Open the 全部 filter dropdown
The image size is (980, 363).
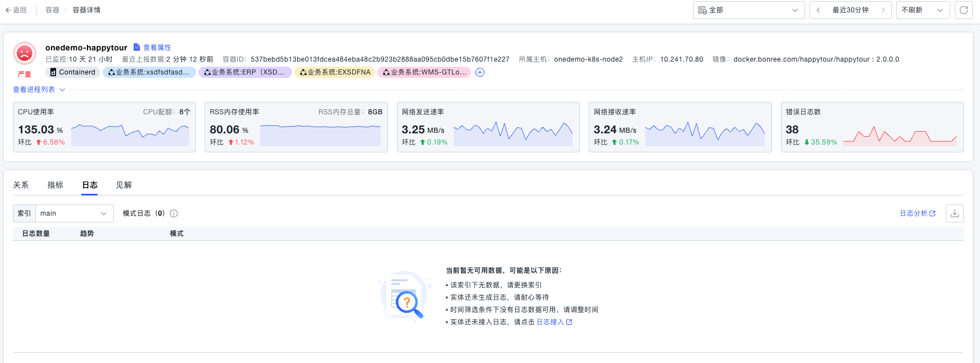[x=748, y=10]
